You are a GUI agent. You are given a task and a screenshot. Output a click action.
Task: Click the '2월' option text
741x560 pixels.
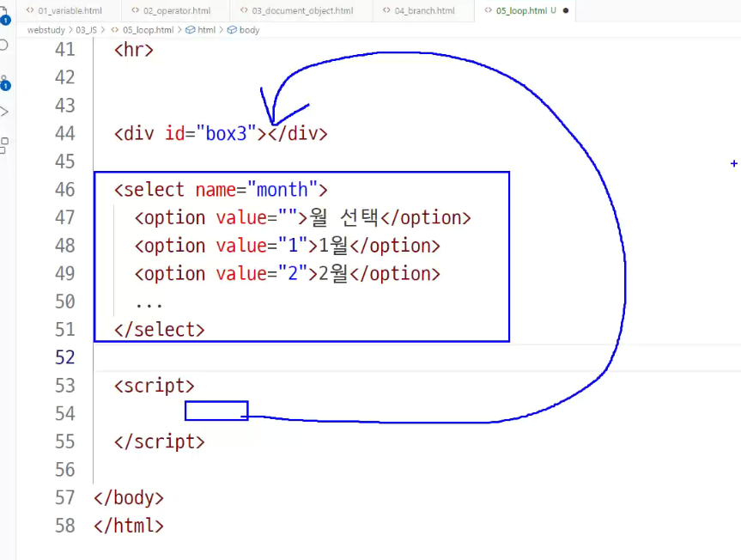pyautogui.click(x=334, y=274)
